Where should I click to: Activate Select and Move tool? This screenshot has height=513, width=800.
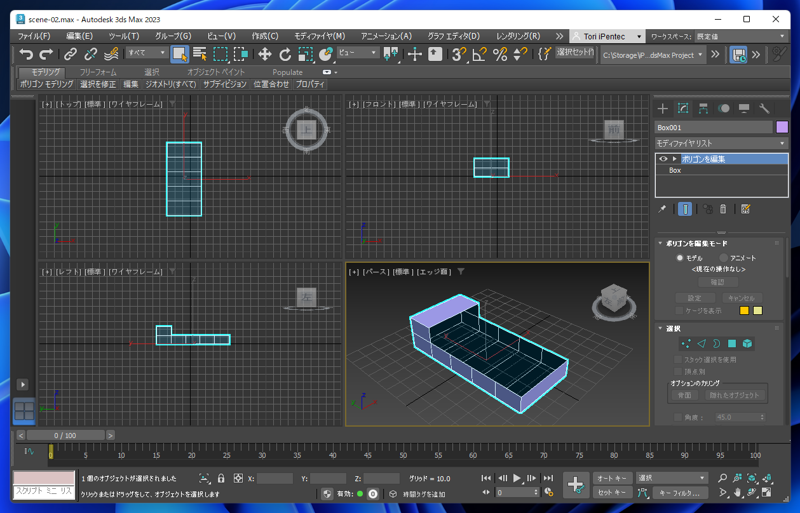[x=264, y=54]
